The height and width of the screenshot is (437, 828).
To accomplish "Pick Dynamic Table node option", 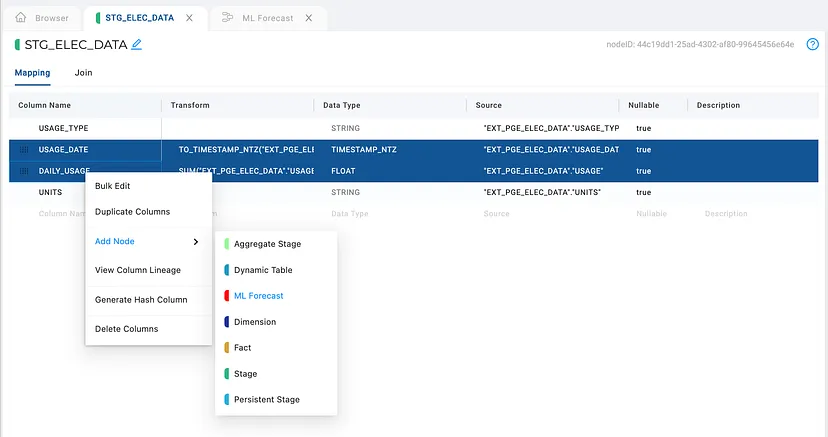I will click(263, 270).
